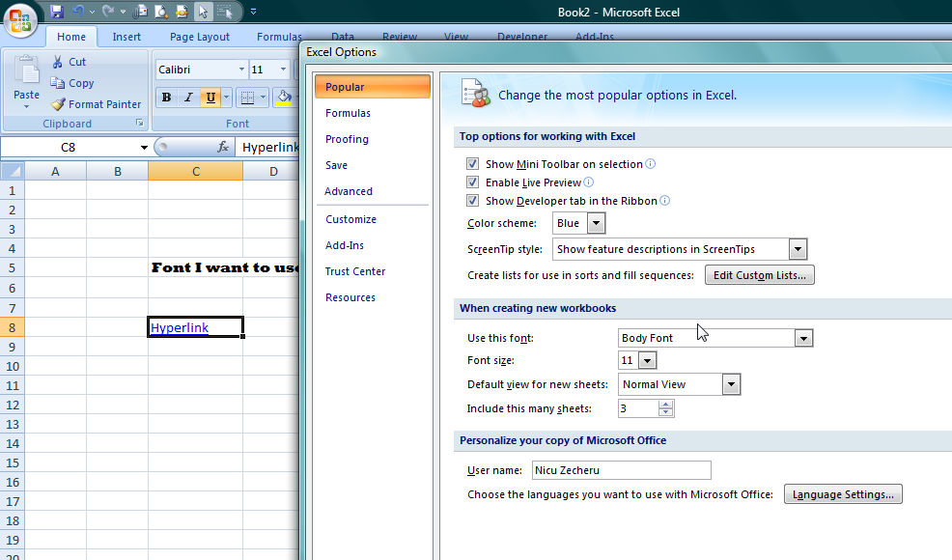Image resolution: width=952 pixels, height=560 pixels.
Task: Click the Select Objects arrow icon
Action: tap(203, 12)
